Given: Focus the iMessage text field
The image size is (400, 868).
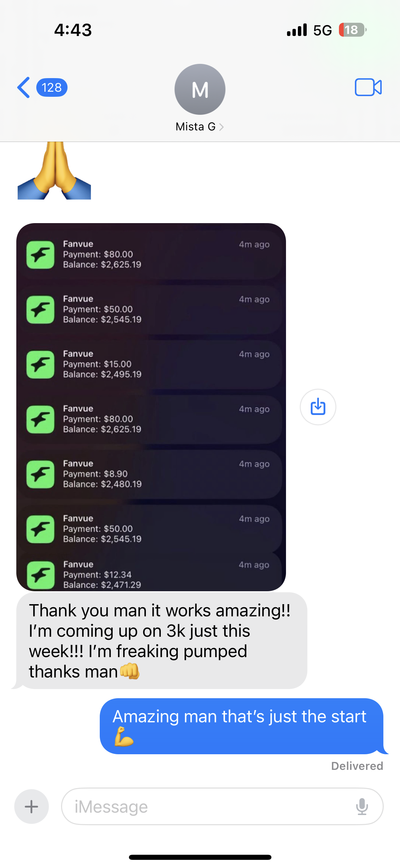Looking at the screenshot, I should [x=222, y=807].
